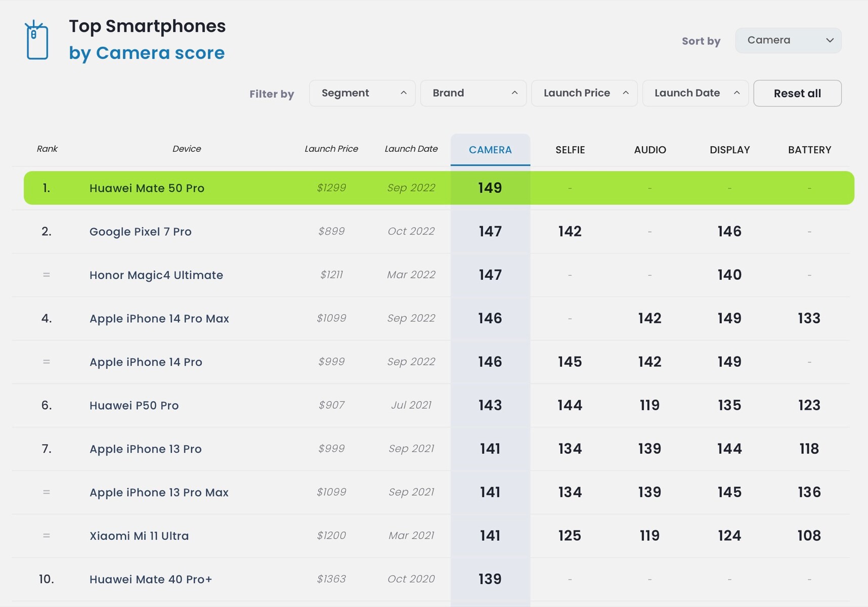
Task: Click the Mar 2022 launch date cell
Action: point(411,275)
